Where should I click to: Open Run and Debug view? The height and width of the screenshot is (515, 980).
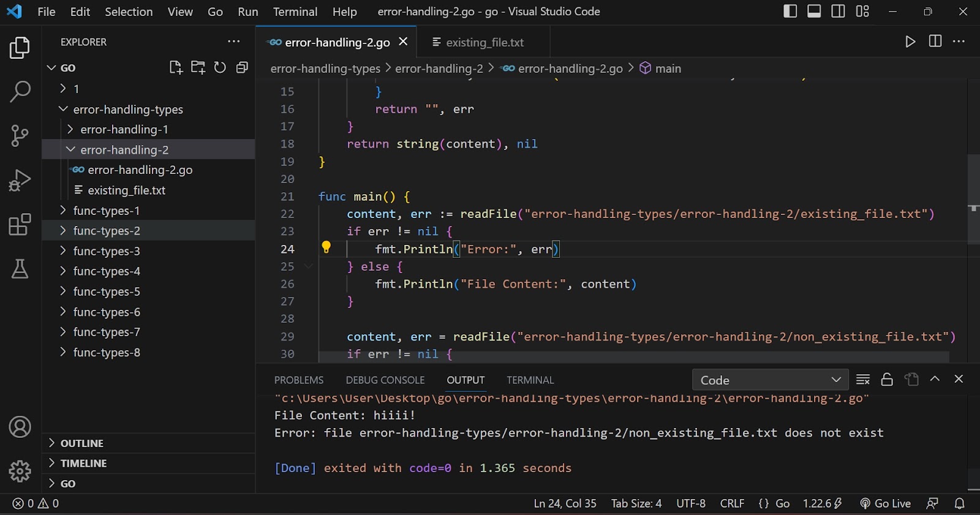20,180
